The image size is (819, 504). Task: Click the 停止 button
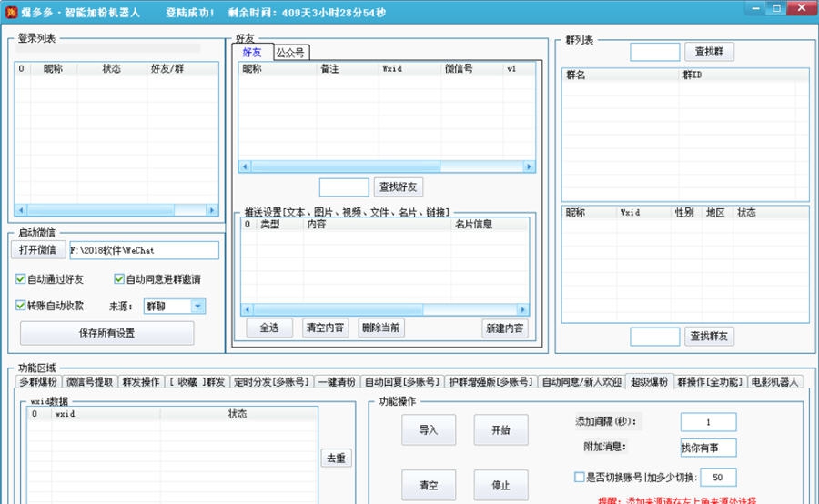[500, 485]
